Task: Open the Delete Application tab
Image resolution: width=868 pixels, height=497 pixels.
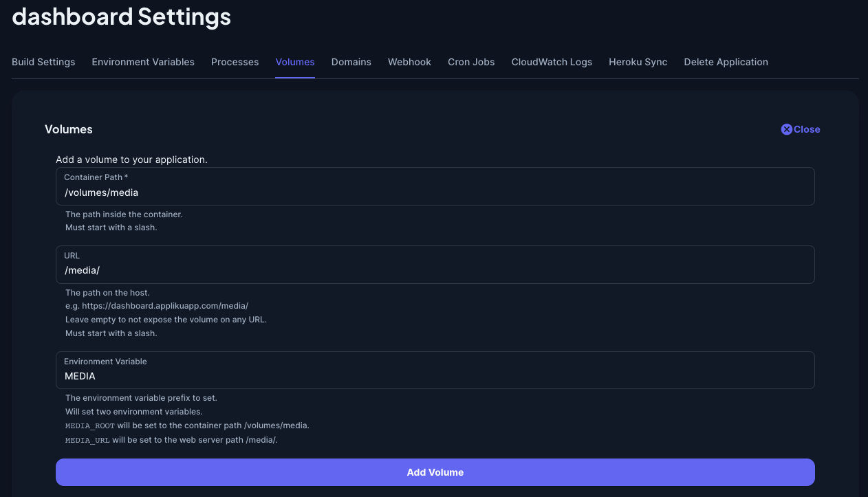Action: pos(726,62)
